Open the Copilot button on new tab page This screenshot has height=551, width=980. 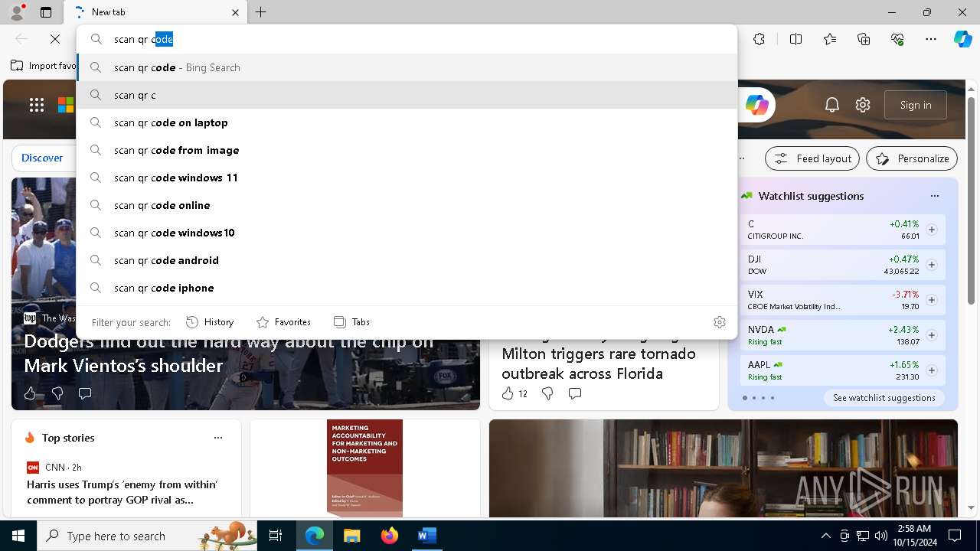(757, 105)
